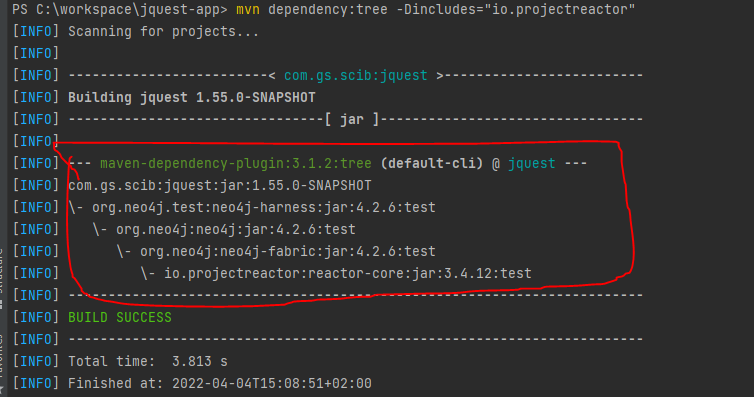Image resolution: width=754 pixels, height=397 pixels.
Task: Select the 'Scanning for projects...' line
Action: [163, 32]
